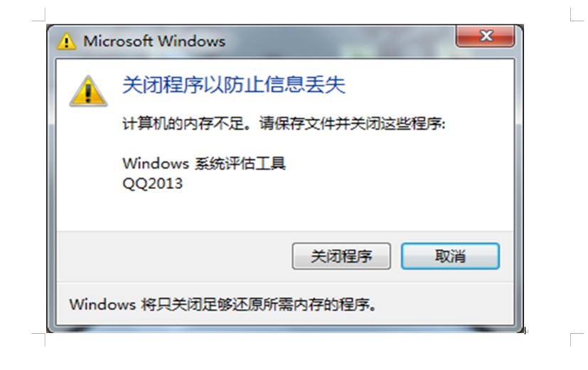Screen dimensions: 588x370
Task: Click the paragraph mark at the dialog image's bottom-right
Action: (x=526, y=330)
